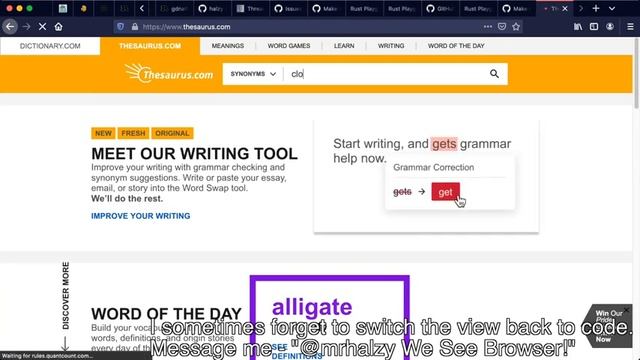The height and width of the screenshot is (360, 640).
Task: Click the highlighted word gets
Action: click(444, 144)
